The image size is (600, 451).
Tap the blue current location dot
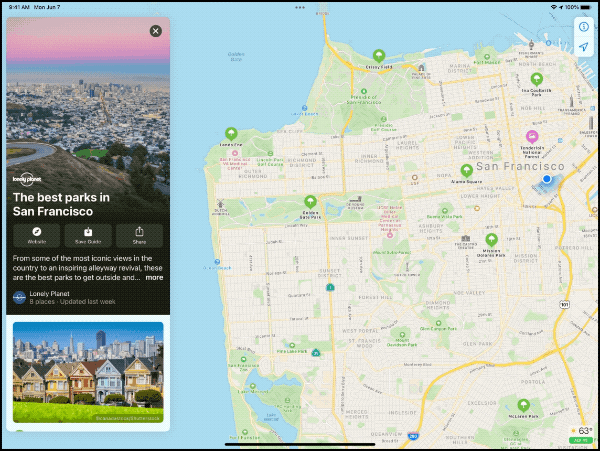coord(547,179)
